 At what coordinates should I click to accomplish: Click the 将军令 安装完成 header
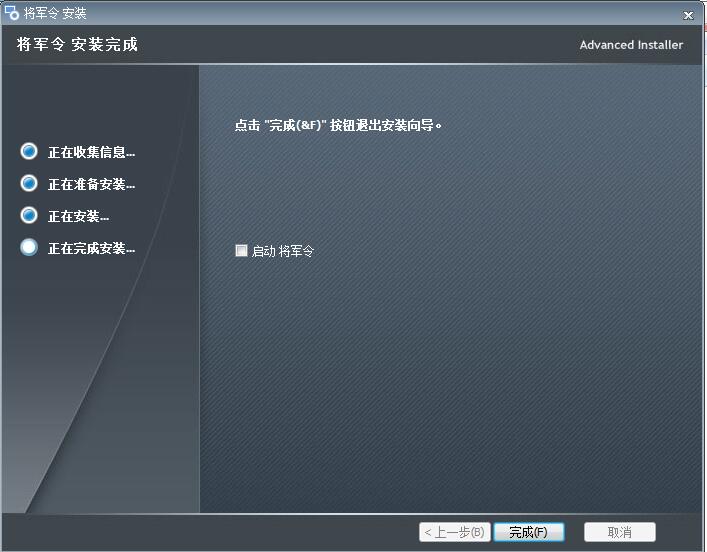click(x=77, y=45)
